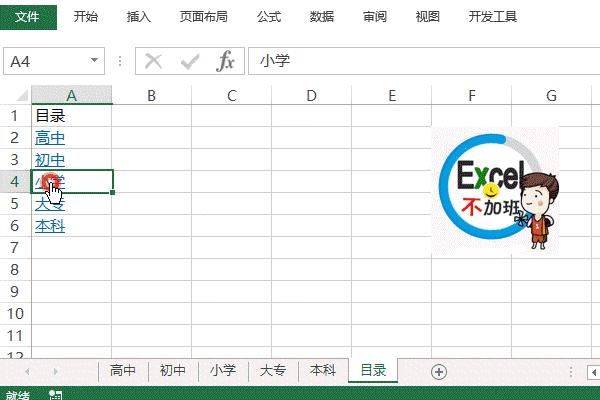Select column E header
This screenshot has width=600, height=400.
click(x=391, y=95)
